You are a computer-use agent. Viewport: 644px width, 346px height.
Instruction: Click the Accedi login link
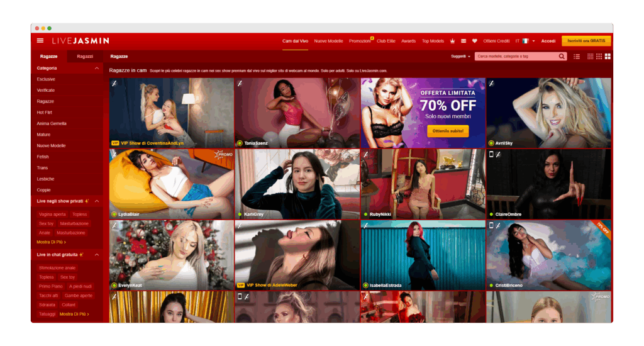[548, 41]
